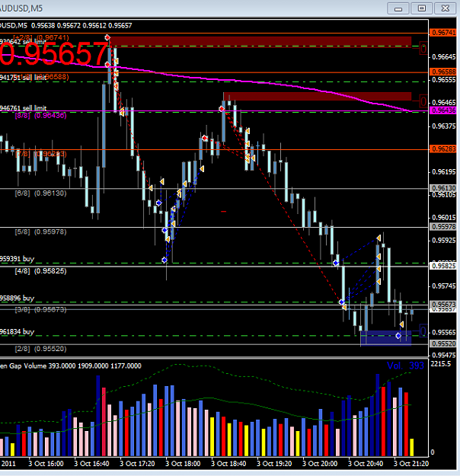Click the gray 0.95520 price axis tag
Viewport: 460px width, 476px height.
click(x=443, y=343)
